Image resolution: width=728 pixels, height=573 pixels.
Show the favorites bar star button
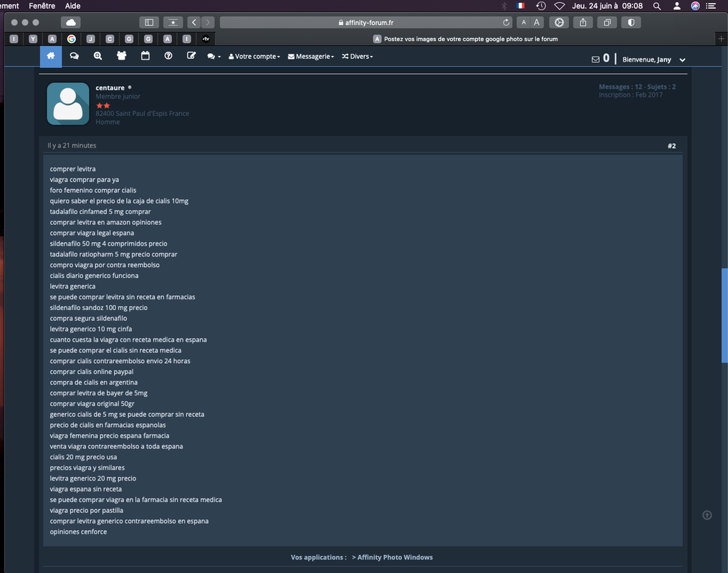pos(173,22)
